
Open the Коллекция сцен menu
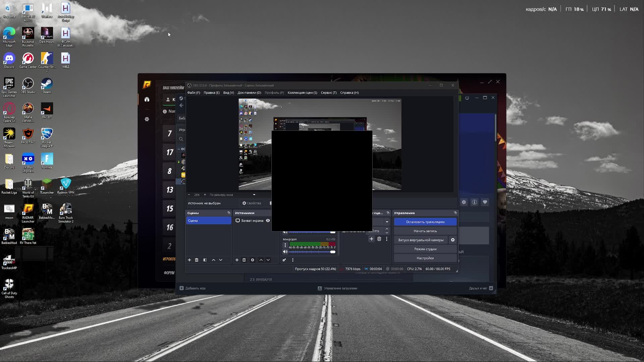tap(302, 93)
